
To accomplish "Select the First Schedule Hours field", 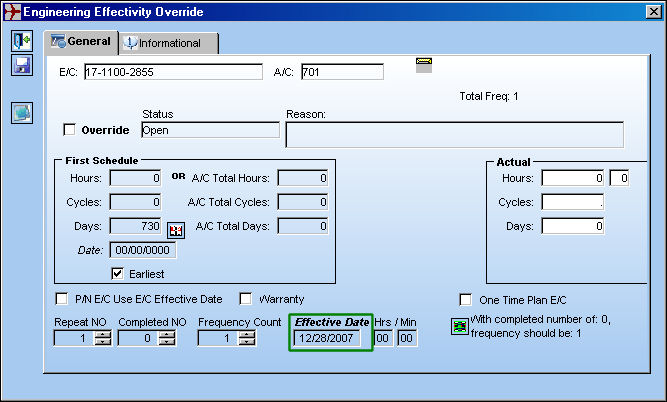I will [x=135, y=178].
